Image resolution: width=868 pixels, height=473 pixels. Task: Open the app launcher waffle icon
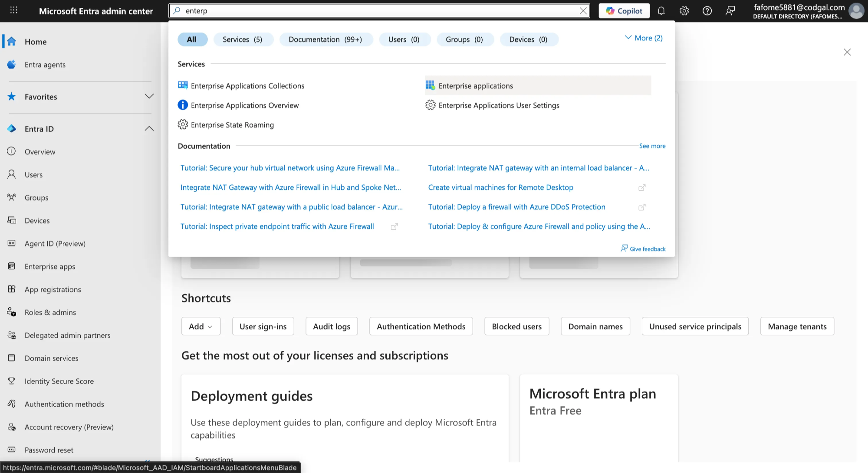point(14,11)
